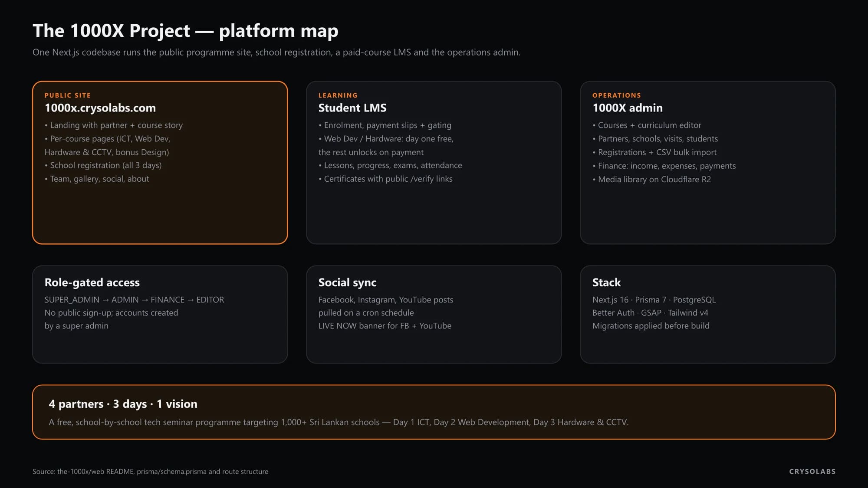The height and width of the screenshot is (488, 868).
Task: Select 'LIVE NOW banner for FB + YouTube' line
Action: pyautogui.click(x=385, y=326)
